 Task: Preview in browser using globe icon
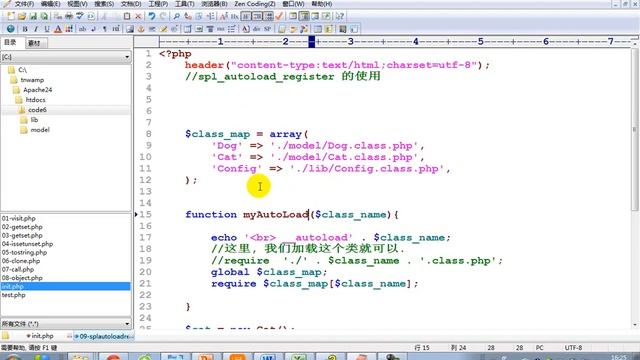(11, 29)
